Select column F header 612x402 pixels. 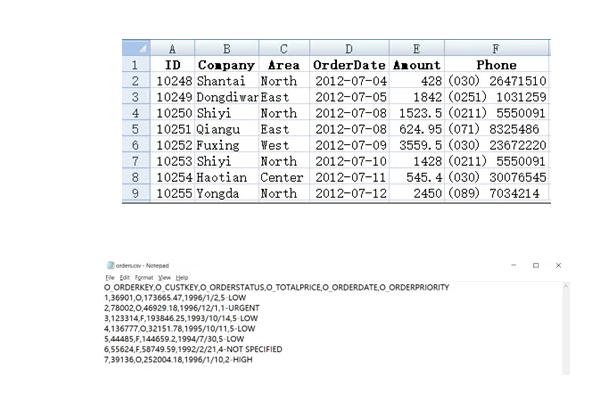(496, 48)
